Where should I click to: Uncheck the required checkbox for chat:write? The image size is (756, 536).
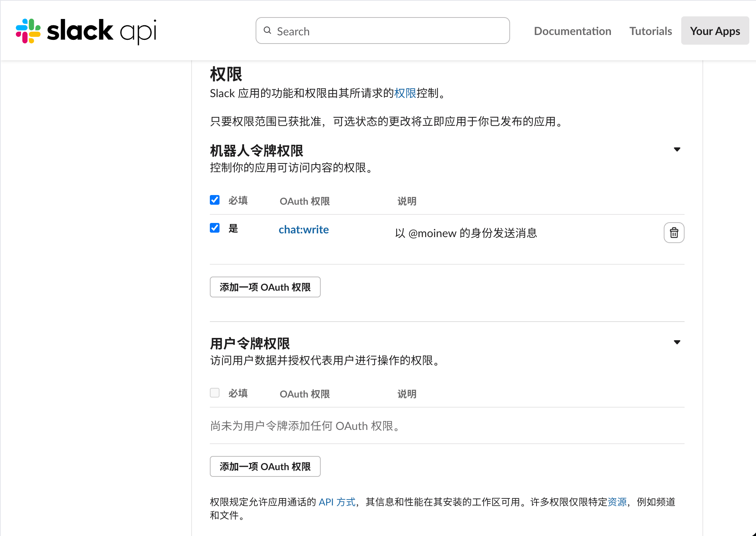(x=215, y=228)
